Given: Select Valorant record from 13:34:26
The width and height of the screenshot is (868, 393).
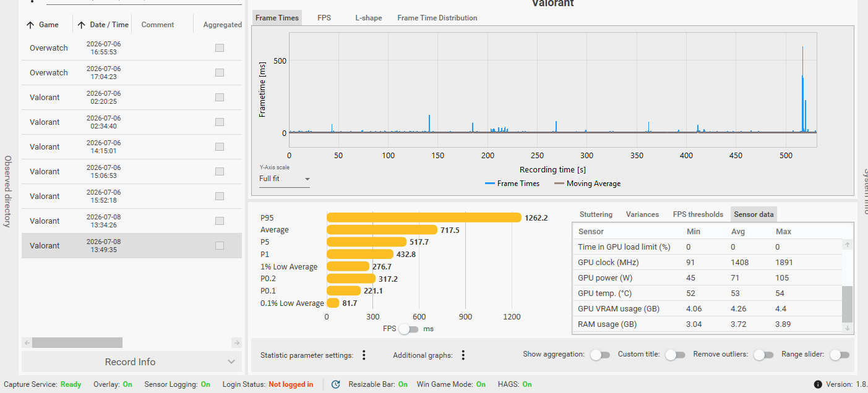Looking at the screenshot, I should pyautogui.click(x=131, y=221).
